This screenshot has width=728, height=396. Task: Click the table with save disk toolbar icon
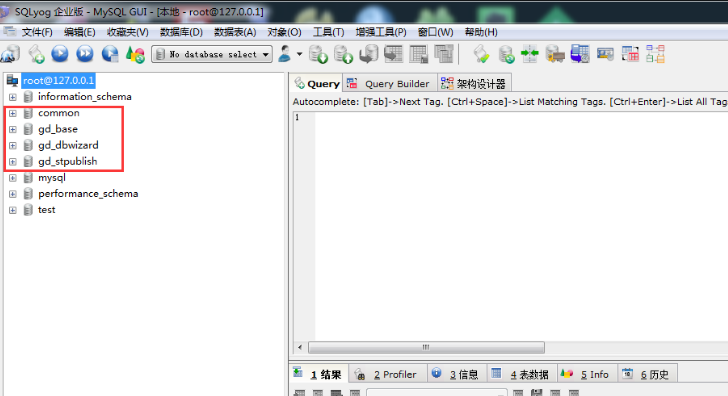(x=418, y=54)
